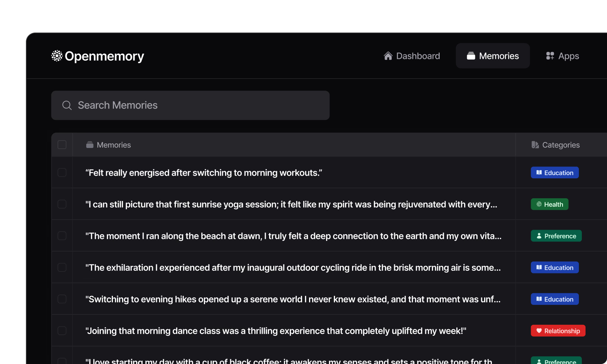Screen dimensions: 607x364
Task: Select the morning dance class memory checkbox
Action: tap(62, 331)
